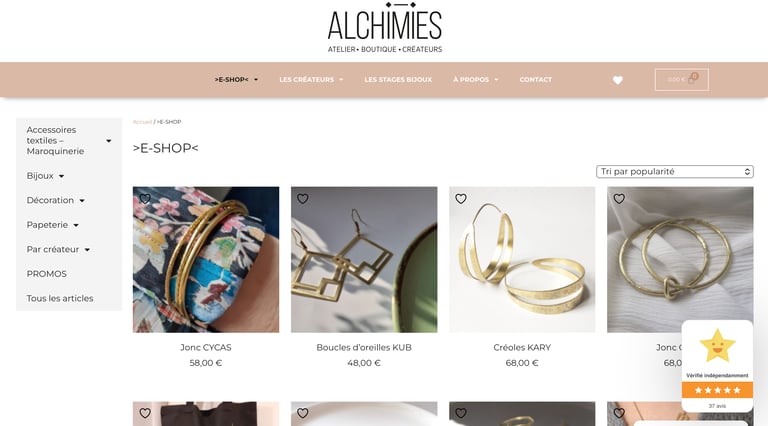Screen dimensions: 768x426
Task: Add Jonc CYCAS to wishlist via heart
Action: [x=145, y=199]
